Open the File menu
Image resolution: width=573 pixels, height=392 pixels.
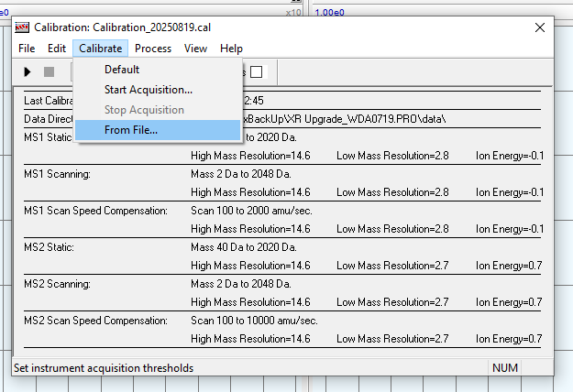pyautogui.click(x=27, y=49)
